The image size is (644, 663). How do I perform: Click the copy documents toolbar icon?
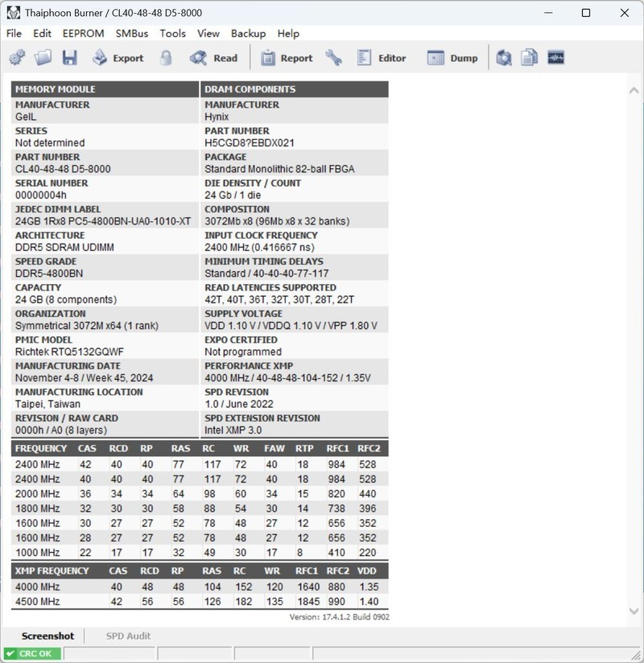pos(529,58)
